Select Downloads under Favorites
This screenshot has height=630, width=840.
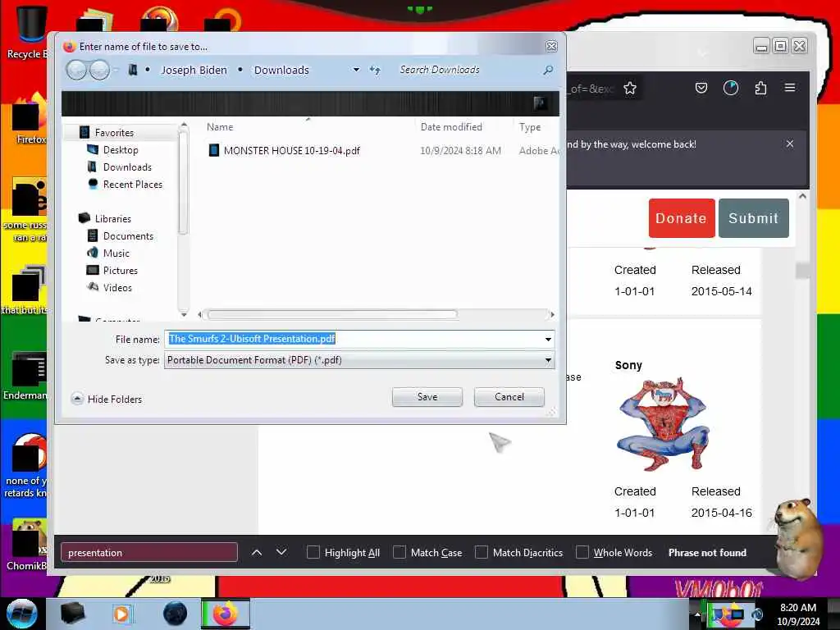click(x=127, y=167)
